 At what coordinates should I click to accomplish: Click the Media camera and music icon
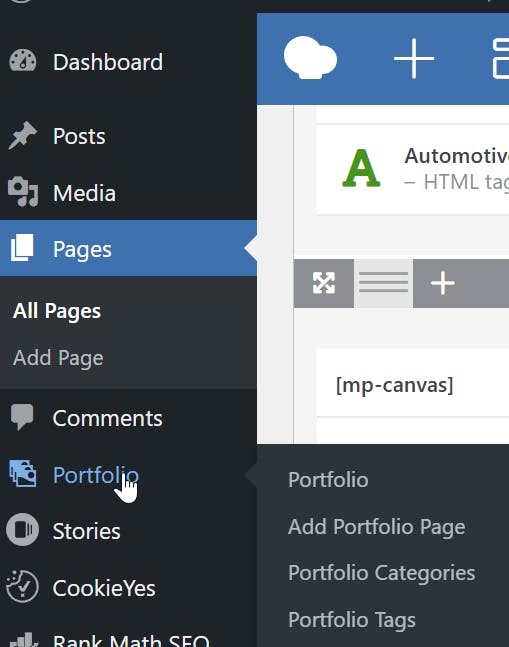[x=23, y=191]
